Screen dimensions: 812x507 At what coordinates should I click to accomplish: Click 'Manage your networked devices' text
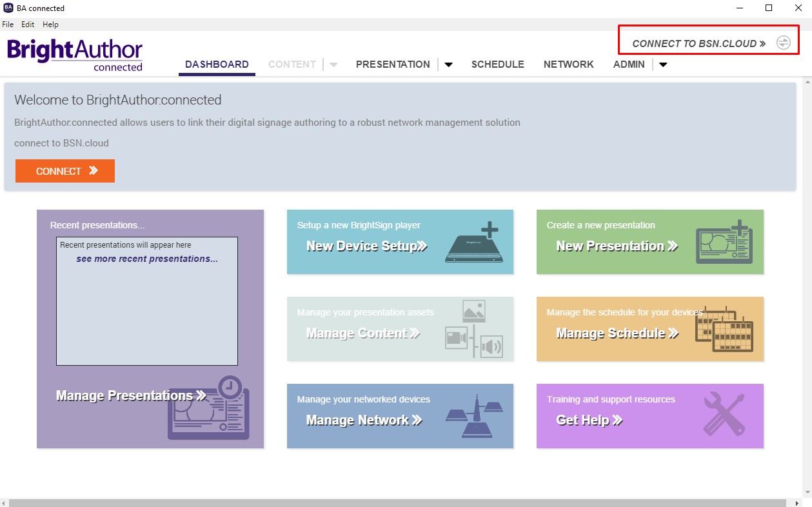coord(363,399)
